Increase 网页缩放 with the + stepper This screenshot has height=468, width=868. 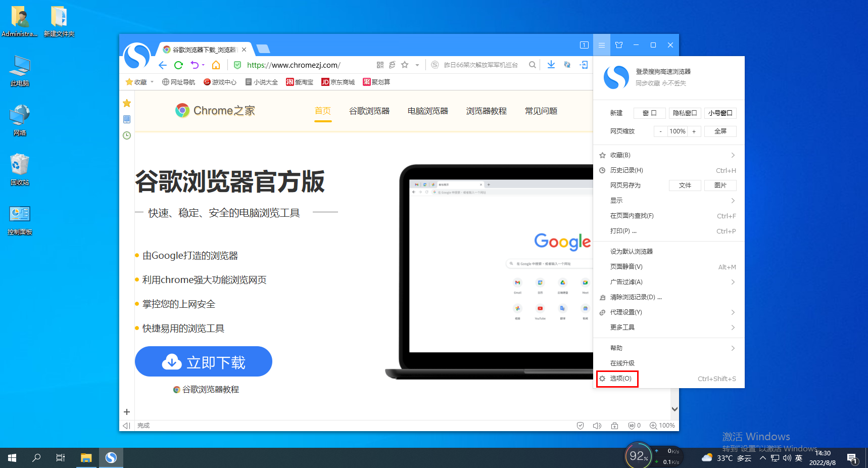pyautogui.click(x=694, y=131)
